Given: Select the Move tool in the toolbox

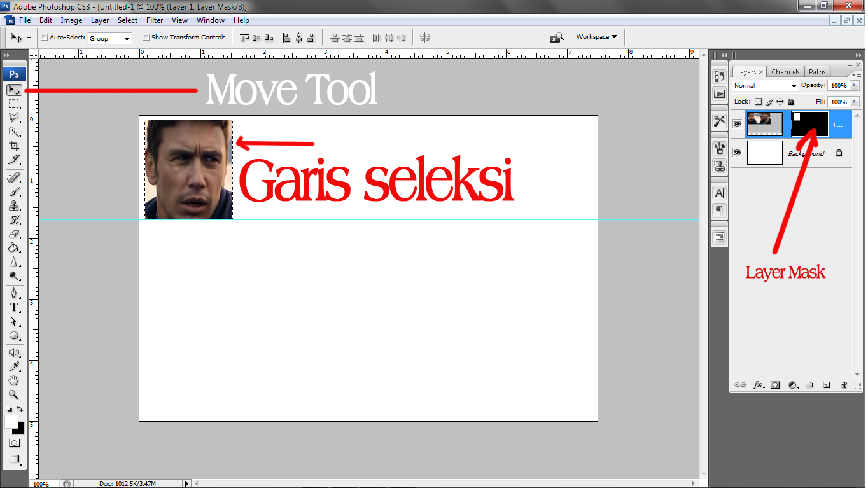Looking at the screenshot, I should coord(14,90).
